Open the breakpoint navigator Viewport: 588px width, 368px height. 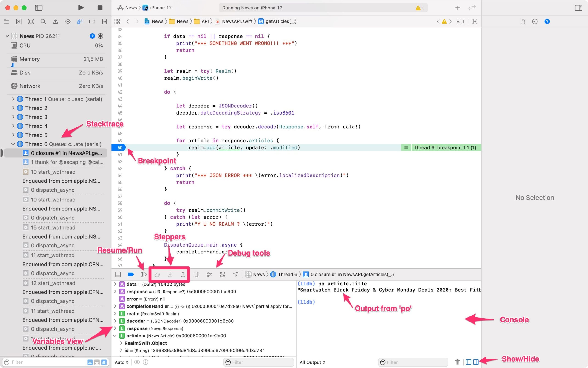tap(92, 21)
